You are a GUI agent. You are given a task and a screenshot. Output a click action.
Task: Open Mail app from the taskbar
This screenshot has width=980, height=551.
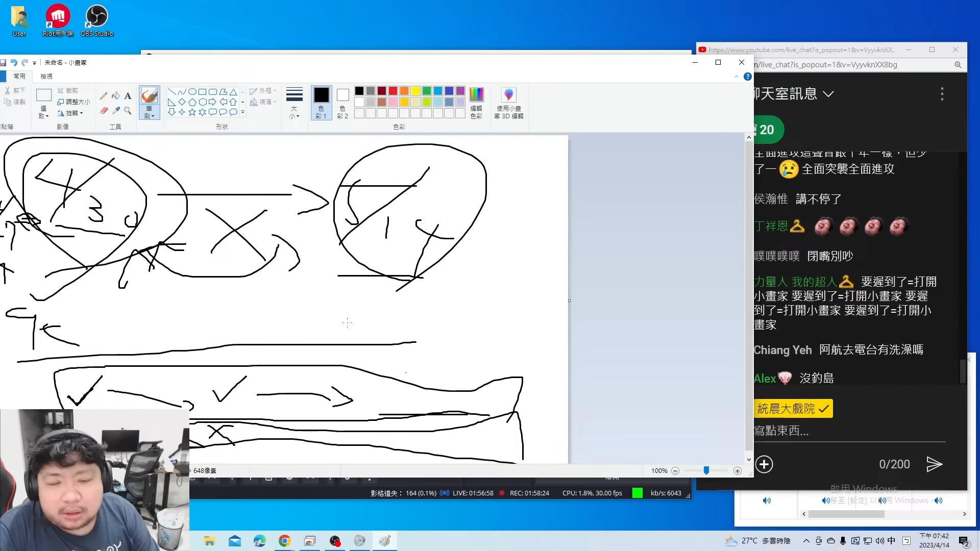[x=235, y=541]
